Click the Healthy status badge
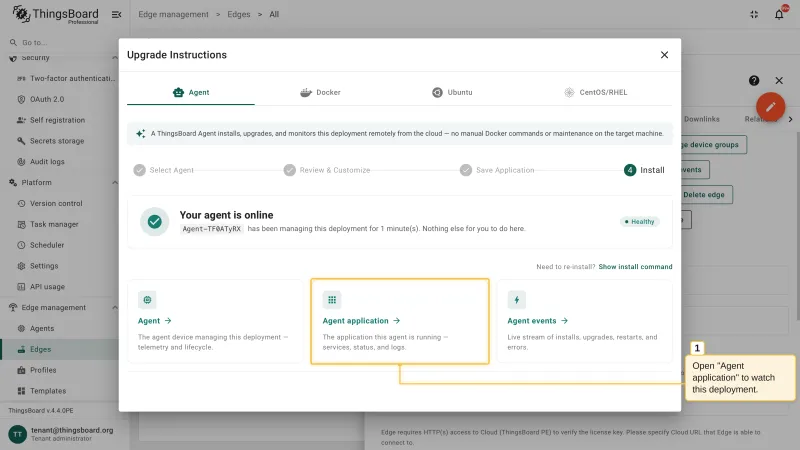 640,221
